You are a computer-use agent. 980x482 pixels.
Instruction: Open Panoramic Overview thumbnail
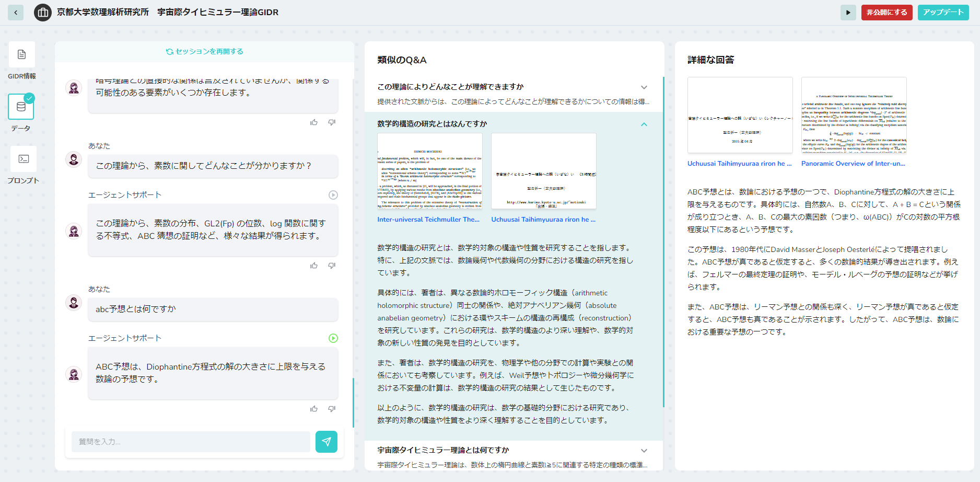tap(854, 115)
